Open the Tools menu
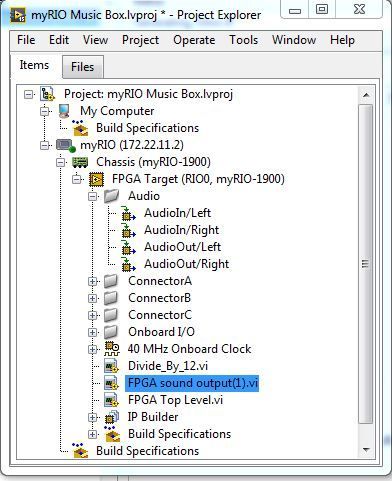Screen dimensions: 392x481 243,40
